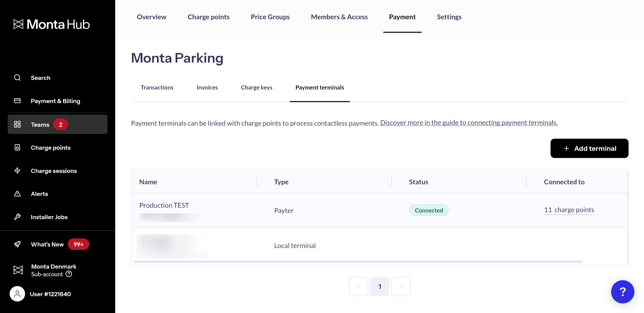Switch to Charge keys tab

(256, 87)
